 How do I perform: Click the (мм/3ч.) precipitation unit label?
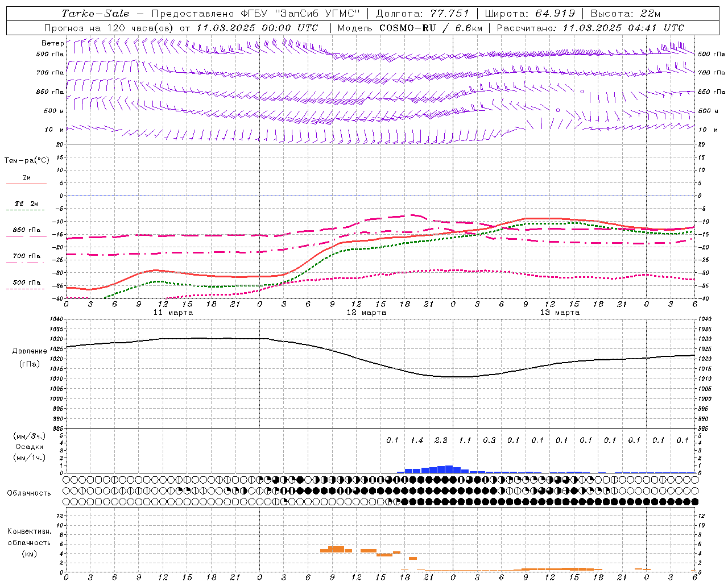pos(30,436)
